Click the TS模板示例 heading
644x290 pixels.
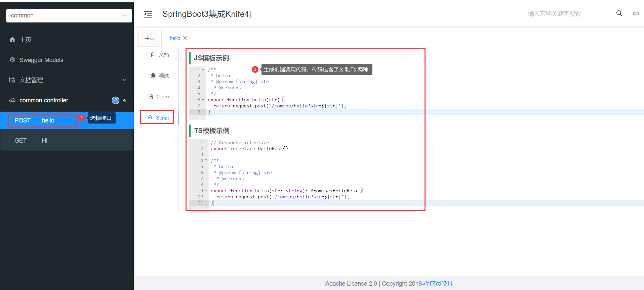[212, 131]
